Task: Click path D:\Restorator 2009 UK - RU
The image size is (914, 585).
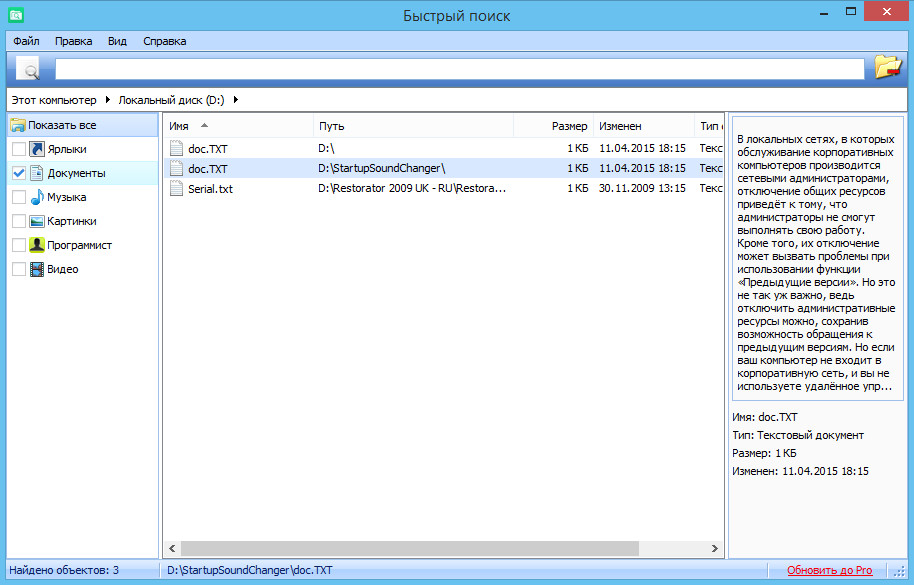Action: pos(412,188)
